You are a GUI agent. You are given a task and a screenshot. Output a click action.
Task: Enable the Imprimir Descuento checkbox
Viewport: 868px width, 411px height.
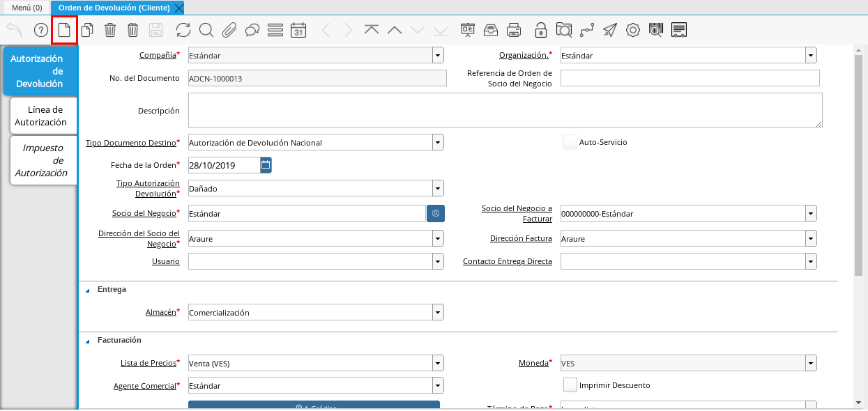[570, 385]
